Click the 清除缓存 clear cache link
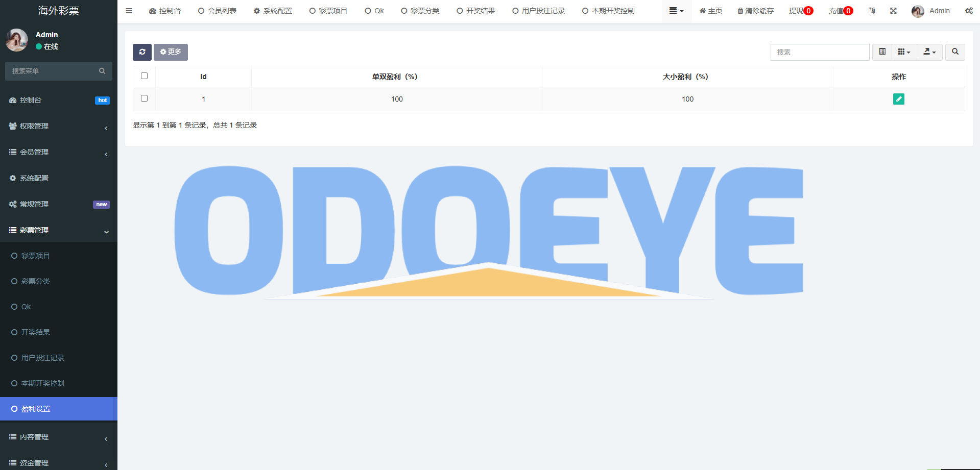This screenshot has width=980, height=470. point(755,11)
